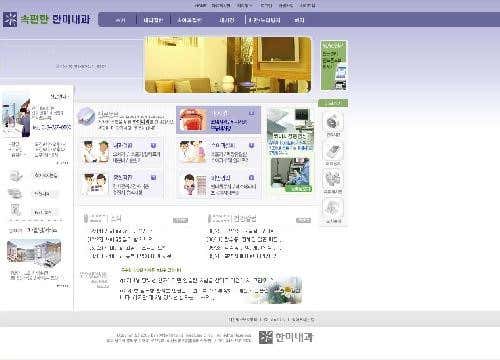Click the label button beside third sidebar icon
Screen dimensions: 500x360
click(44, 212)
